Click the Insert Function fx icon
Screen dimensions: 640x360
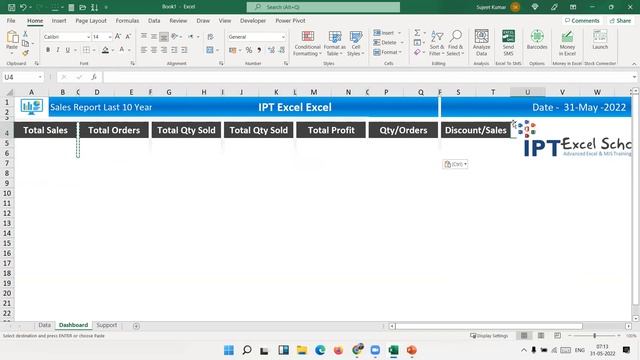point(93,77)
